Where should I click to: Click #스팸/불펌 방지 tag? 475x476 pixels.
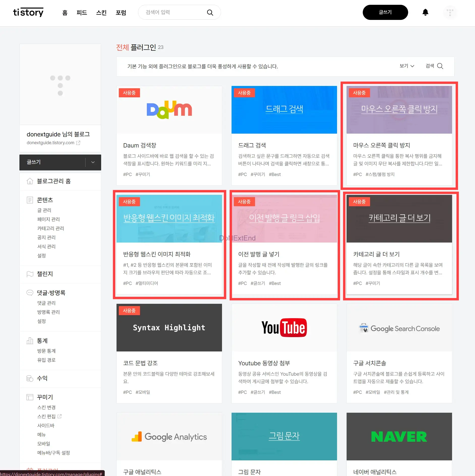[380, 174]
